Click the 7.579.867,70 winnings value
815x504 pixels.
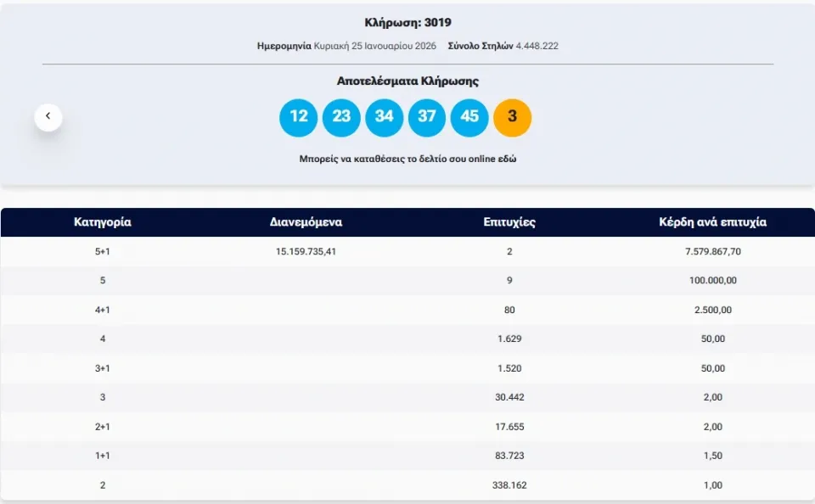712,251
